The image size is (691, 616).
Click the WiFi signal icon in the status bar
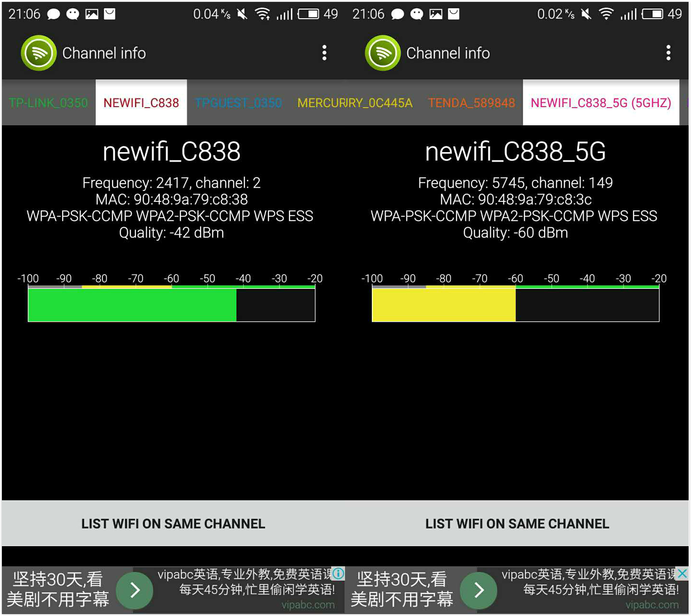pos(263,13)
